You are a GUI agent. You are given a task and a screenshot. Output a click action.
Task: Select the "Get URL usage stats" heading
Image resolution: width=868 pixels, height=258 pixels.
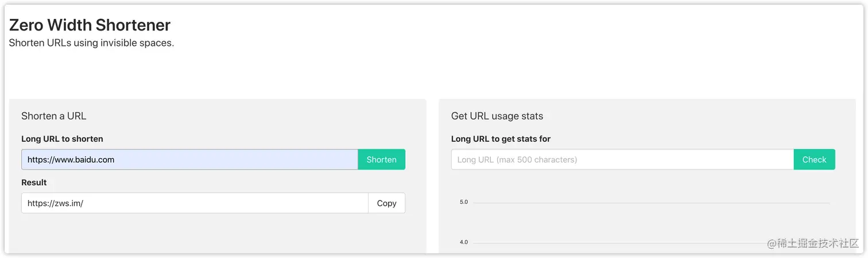497,116
